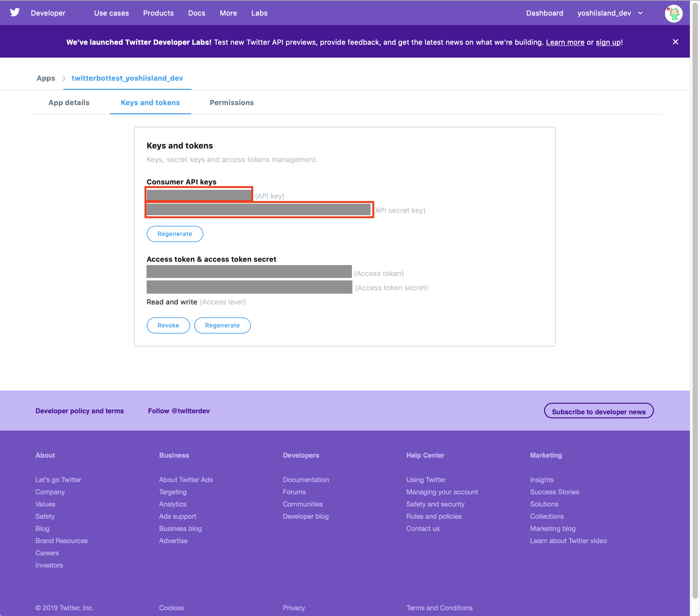Viewport: 700px width, 616px height.
Task: Switch to the Permissions tab
Action: coord(232,102)
